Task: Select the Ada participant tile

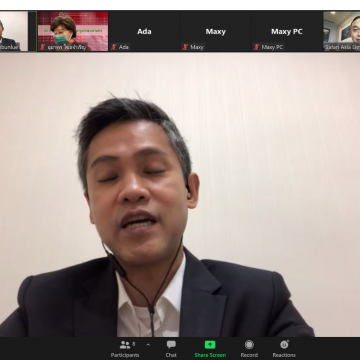Action: (x=144, y=31)
